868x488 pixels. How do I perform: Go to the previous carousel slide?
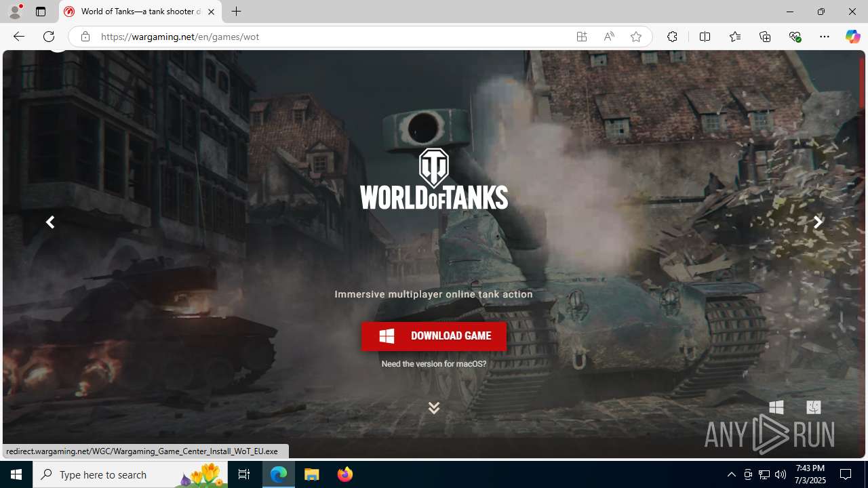tap(50, 222)
